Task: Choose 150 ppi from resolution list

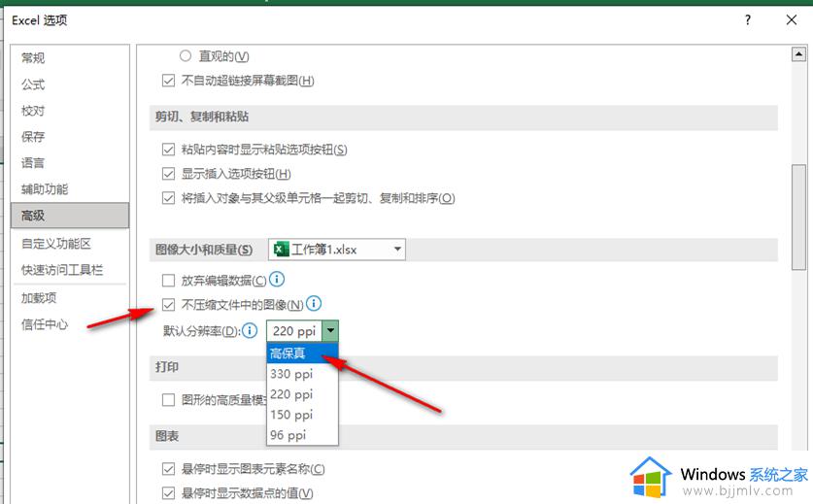Action: pos(302,415)
